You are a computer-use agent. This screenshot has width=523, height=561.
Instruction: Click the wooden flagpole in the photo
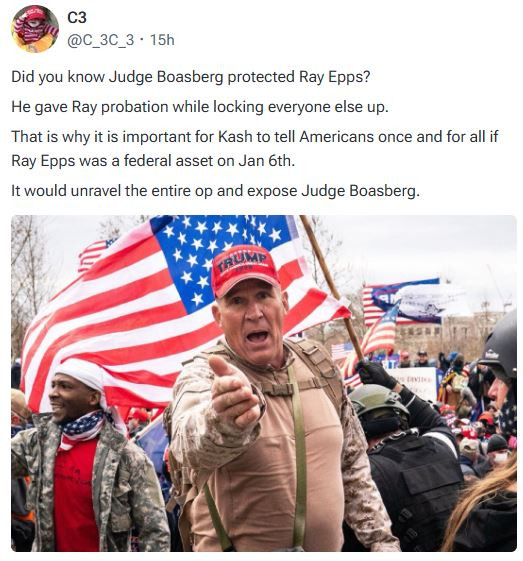pos(331,286)
